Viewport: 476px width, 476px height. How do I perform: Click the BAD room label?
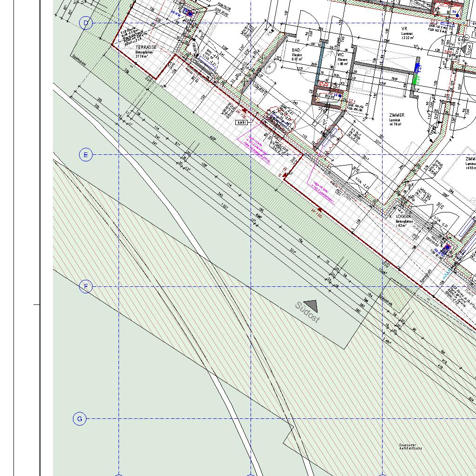click(x=296, y=50)
